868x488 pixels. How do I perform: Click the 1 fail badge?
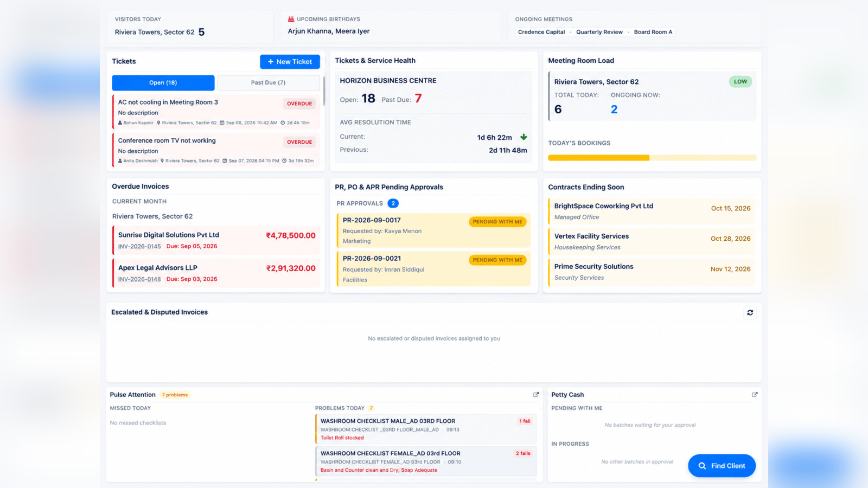[525, 421]
